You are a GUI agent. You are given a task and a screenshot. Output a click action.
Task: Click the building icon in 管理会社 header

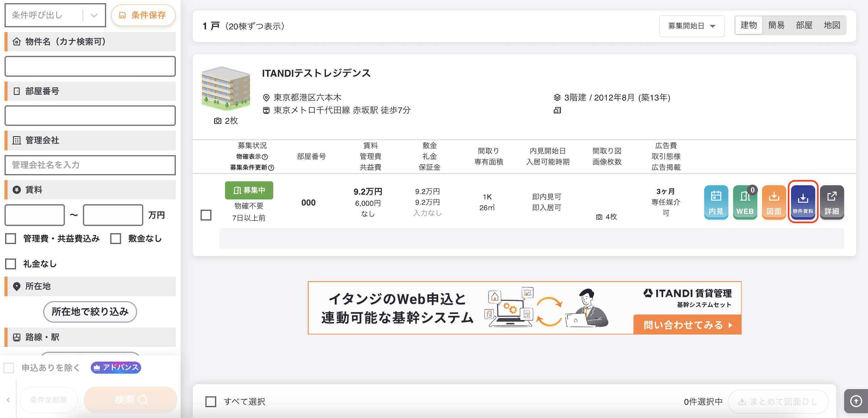coord(17,141)
